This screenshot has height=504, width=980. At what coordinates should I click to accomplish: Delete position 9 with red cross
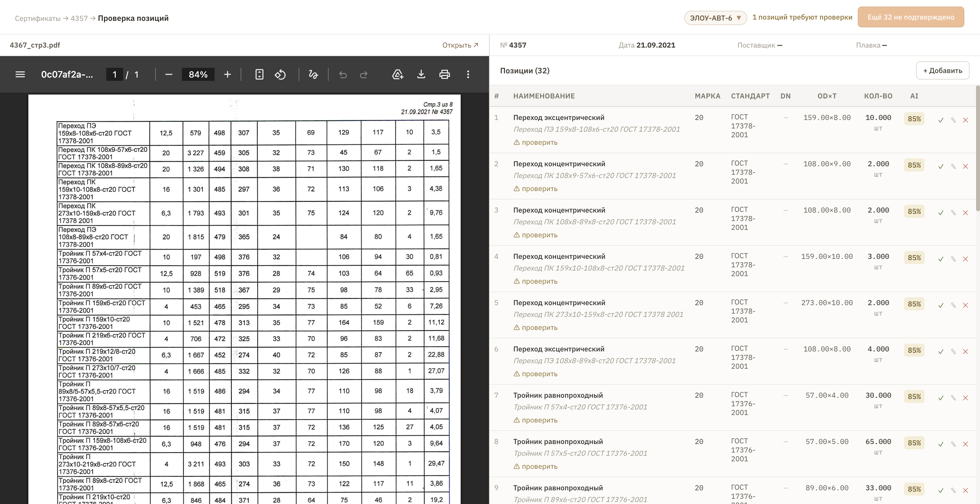click(966, 490)
